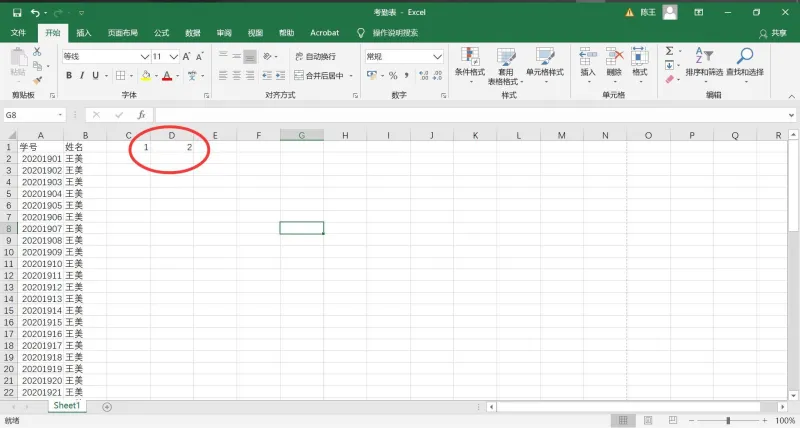Add a new sheet with the plus button
800x428 pixels.
[107, 407]
